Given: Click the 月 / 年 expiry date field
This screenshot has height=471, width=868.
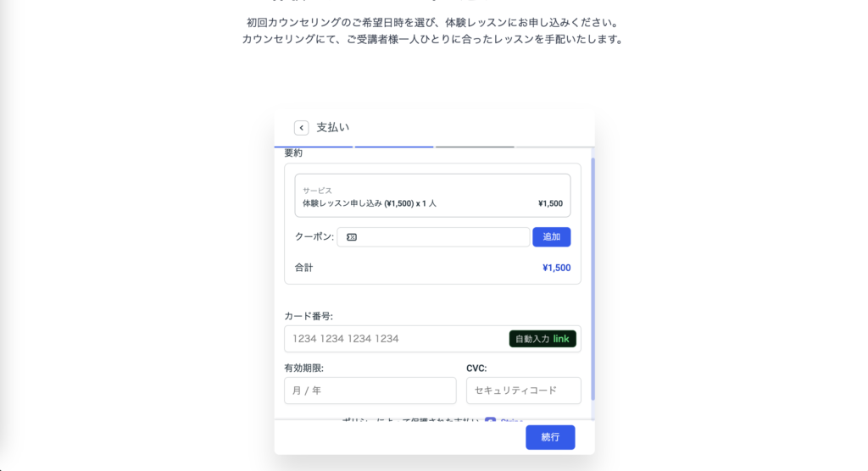Looking at the screenshot, I should click(x=370, y=391).
